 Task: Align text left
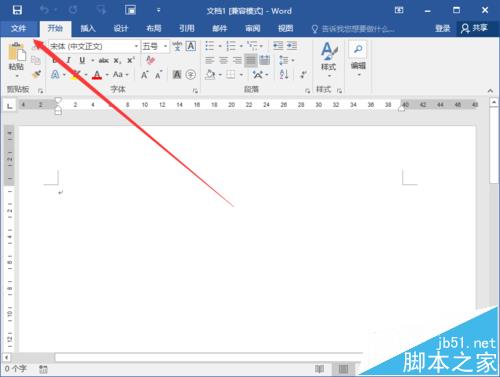tap(209, 60)
